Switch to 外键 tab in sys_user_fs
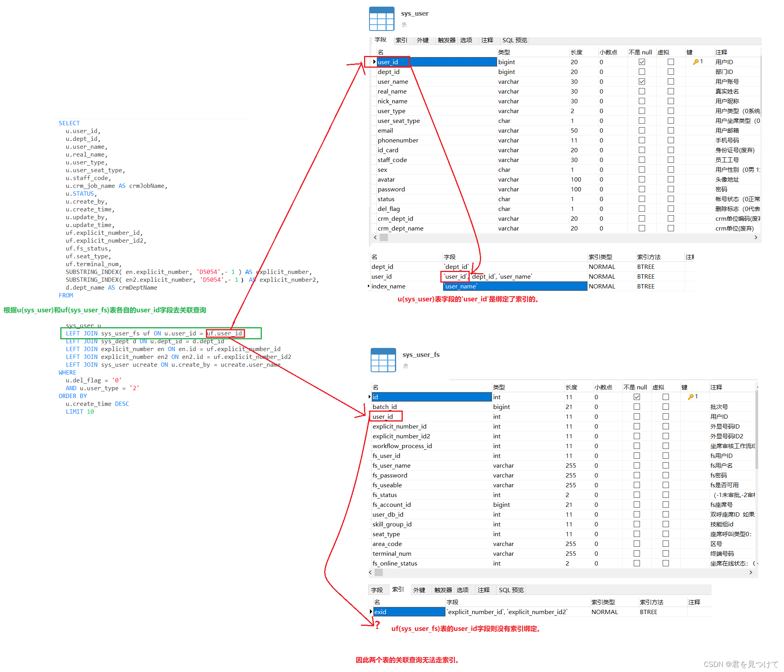This screenshot has height=672, width=784. [419, 590]
